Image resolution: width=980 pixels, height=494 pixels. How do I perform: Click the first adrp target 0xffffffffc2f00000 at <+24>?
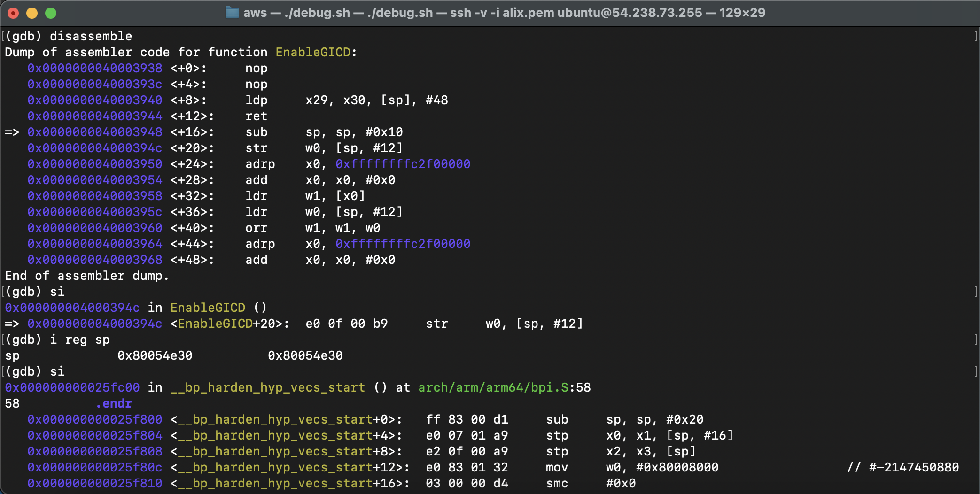(x=403, y=164)
